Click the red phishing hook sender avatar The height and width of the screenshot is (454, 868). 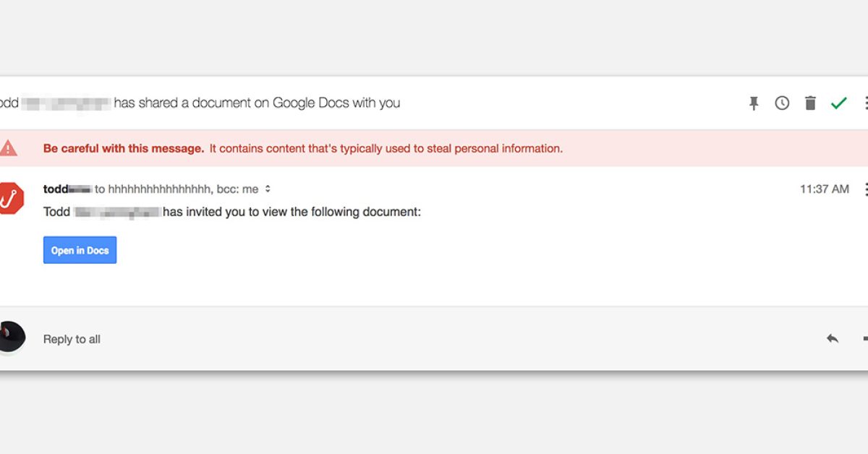(11, 198)
